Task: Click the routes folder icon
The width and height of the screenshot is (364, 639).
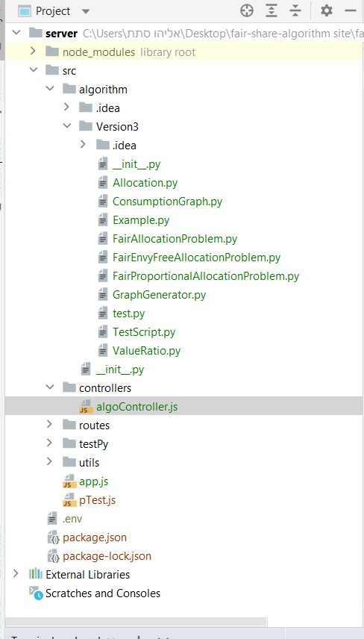Action: pyautogui.click(x=69, y=425)
